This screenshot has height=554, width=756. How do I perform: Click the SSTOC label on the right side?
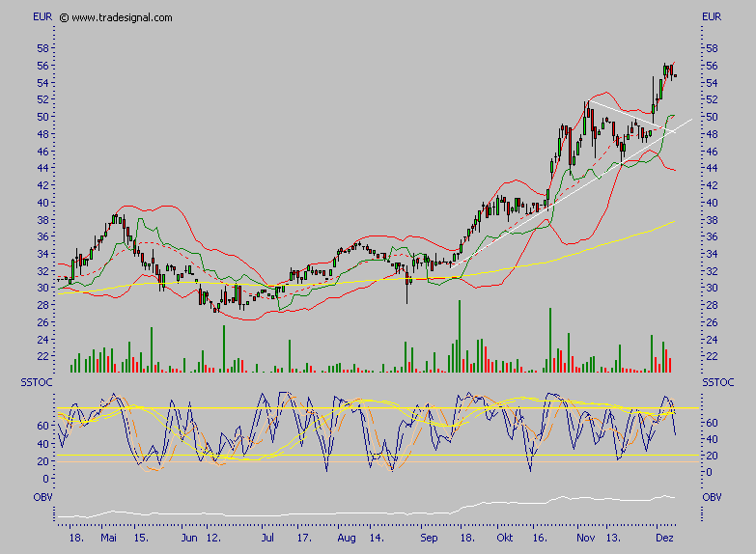(x=718, y=383)
